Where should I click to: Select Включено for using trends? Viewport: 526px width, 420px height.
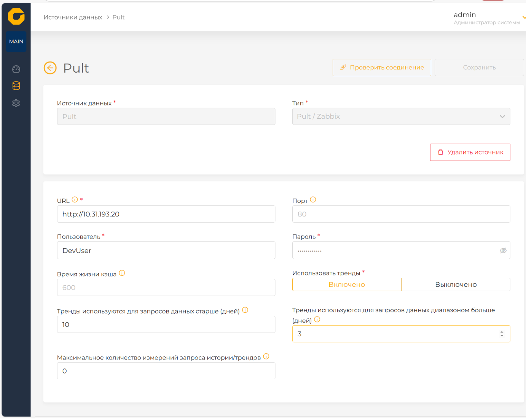(x=347, y=285)
